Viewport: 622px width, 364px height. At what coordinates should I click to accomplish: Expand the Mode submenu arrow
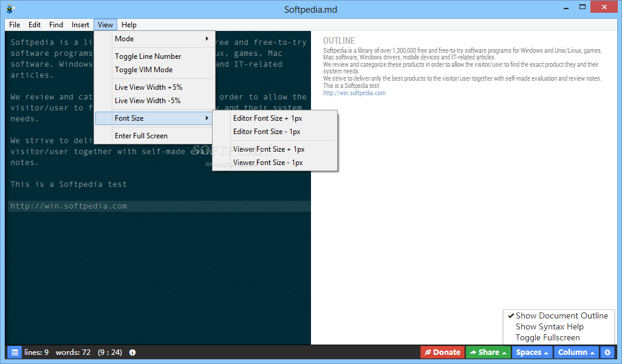pyautogui.click(x=207, y=38)
